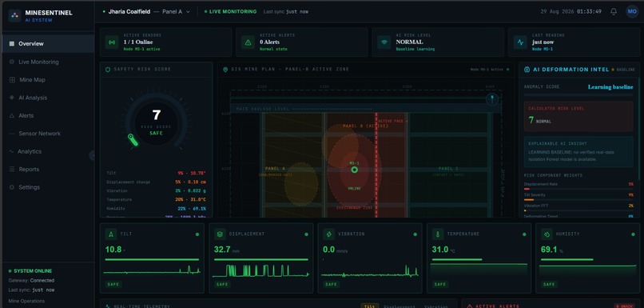Click the Vibration sparkline chart

[370, 271]
